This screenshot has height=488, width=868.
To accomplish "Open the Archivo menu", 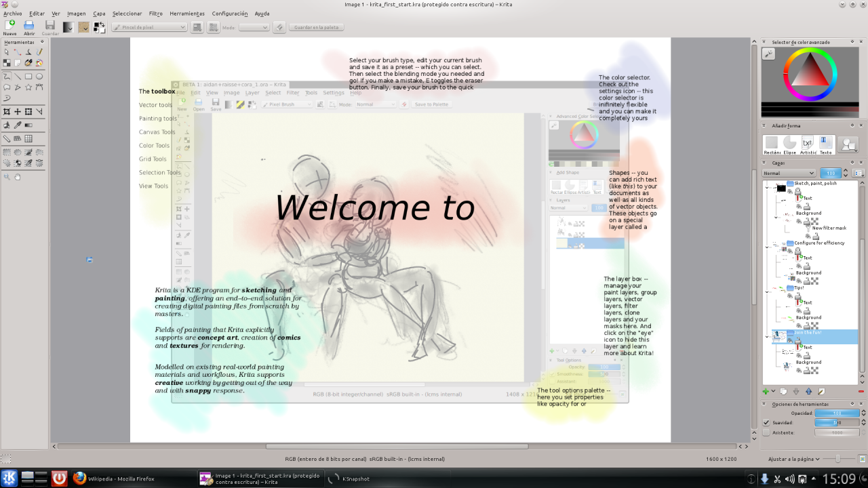I will 12,14.
